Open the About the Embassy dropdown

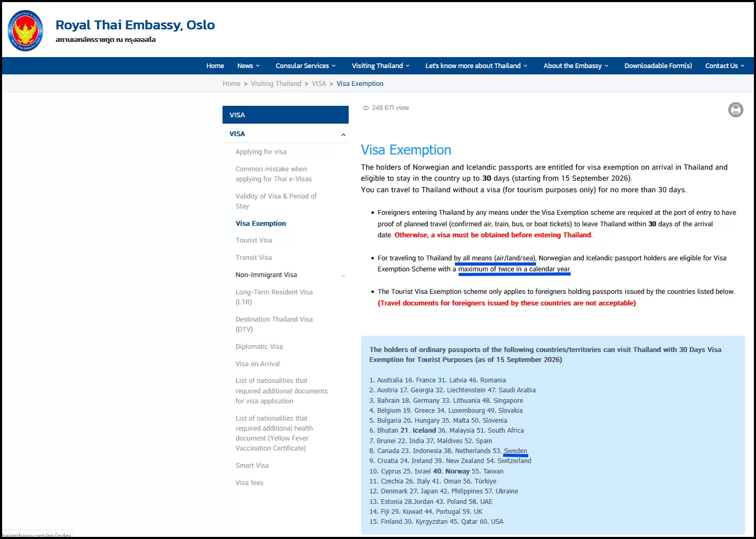(x=576, y=66)
